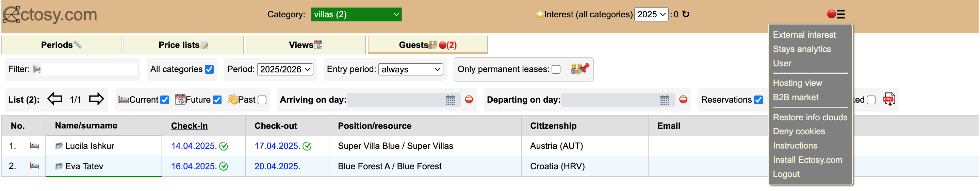This screenshot has height=191, width=980.
Task: Expand the Period 2025/2026 dropdown
Action: coord(285,69)
